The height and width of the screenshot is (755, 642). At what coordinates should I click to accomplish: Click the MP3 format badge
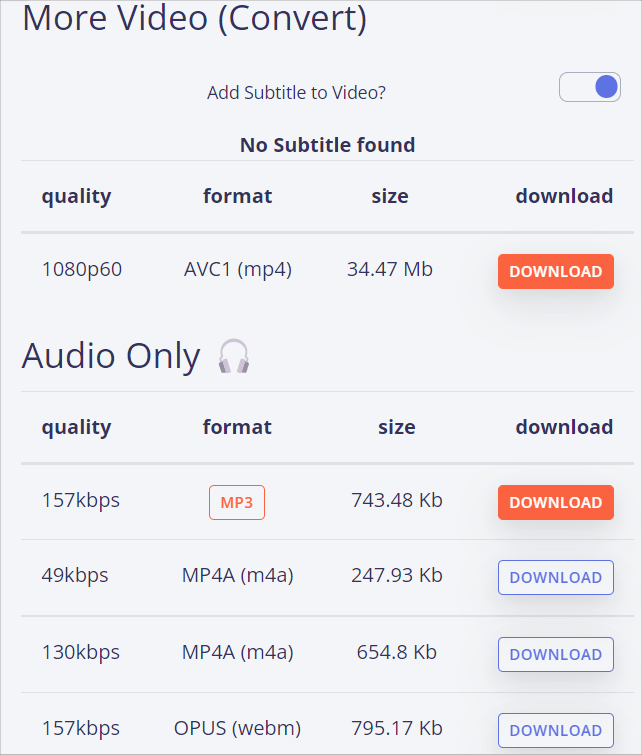(237, 502)
